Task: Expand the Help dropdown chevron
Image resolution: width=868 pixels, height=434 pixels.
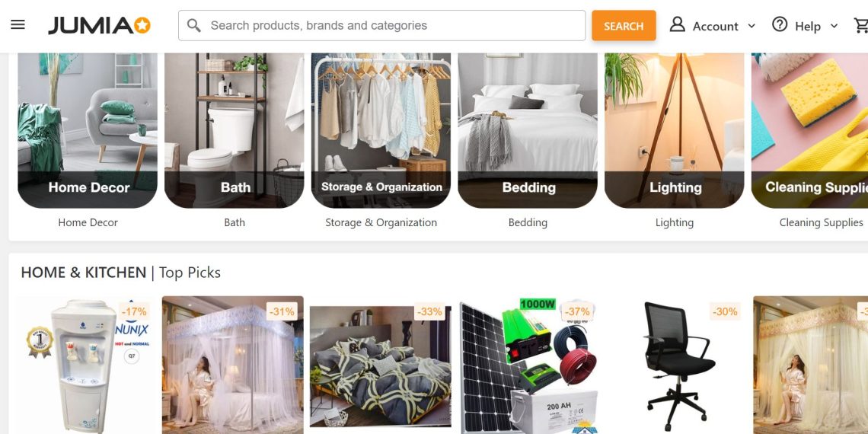Action: [x=834, y=26]
